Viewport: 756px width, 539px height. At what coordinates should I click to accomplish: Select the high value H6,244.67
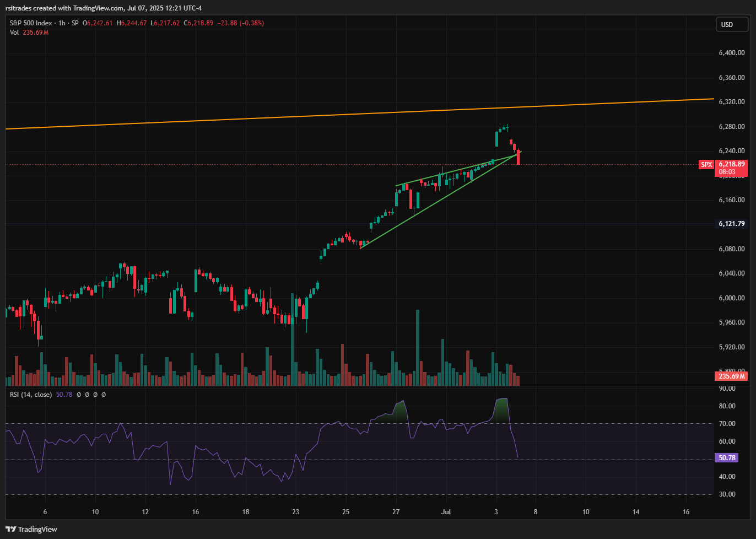click(132, 23)
